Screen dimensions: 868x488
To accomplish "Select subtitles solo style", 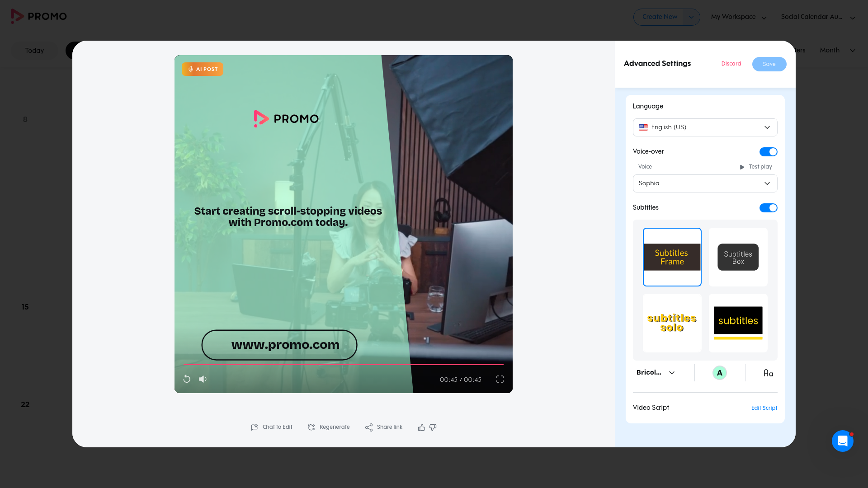I will coord(672,323).
